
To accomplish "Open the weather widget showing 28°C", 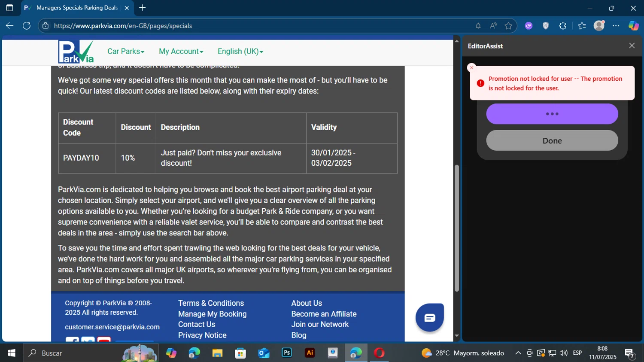I will point(463,353).
